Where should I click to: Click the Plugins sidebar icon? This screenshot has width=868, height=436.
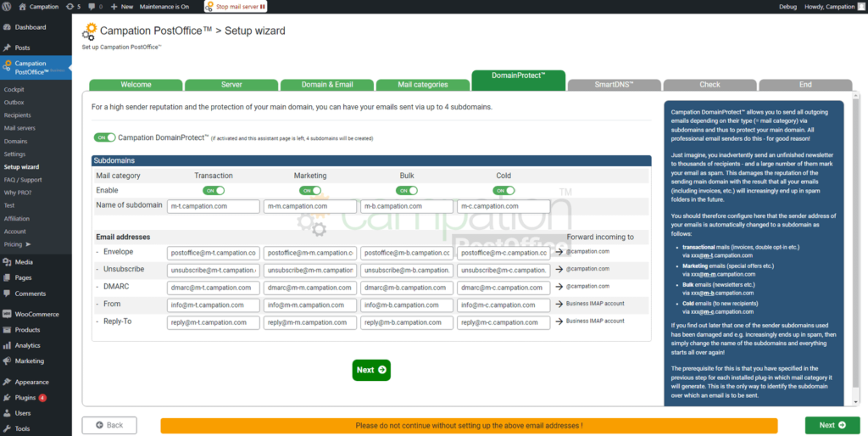coord(7,398)
